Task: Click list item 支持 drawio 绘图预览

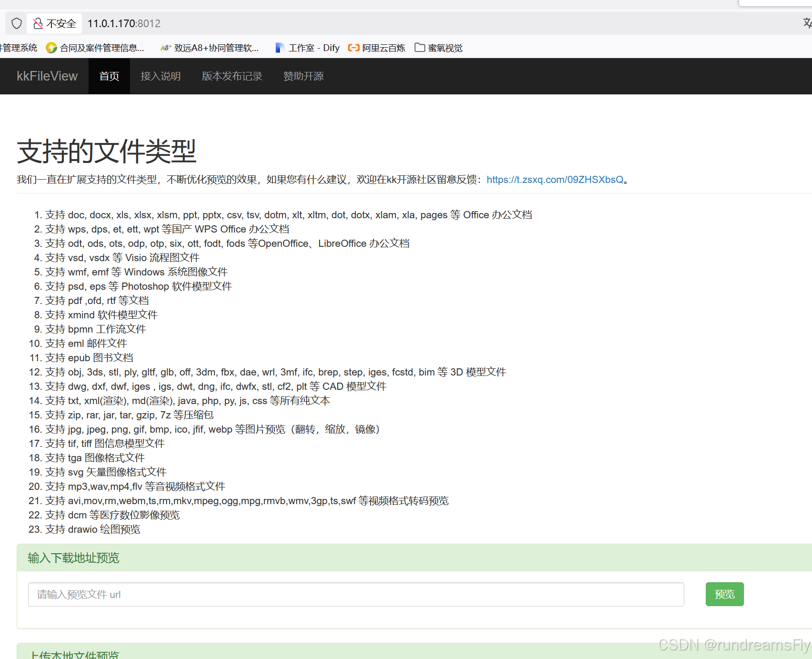Action: click(x=93, y=529)
